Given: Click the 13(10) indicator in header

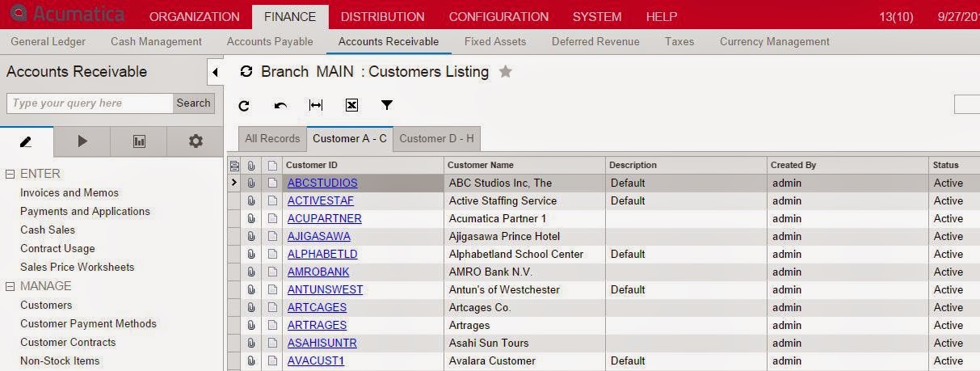Looking at the screenshot, I should pos(894,16).
